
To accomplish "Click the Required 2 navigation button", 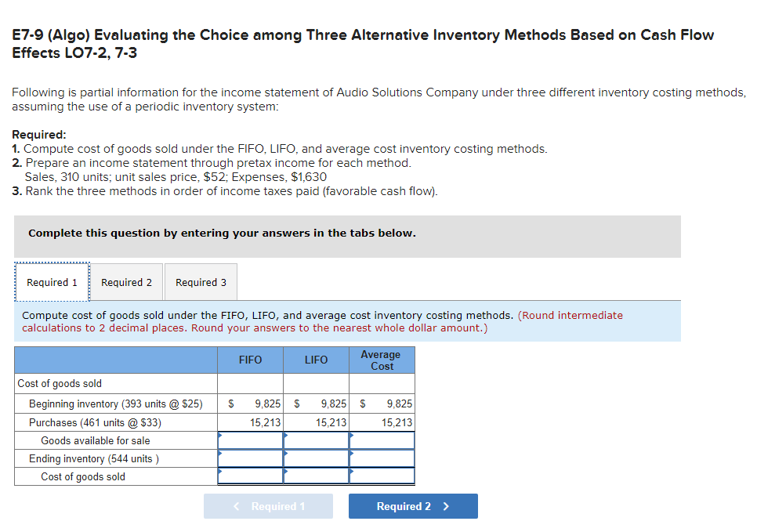I will pyautogui.click(x=413, y=506).
